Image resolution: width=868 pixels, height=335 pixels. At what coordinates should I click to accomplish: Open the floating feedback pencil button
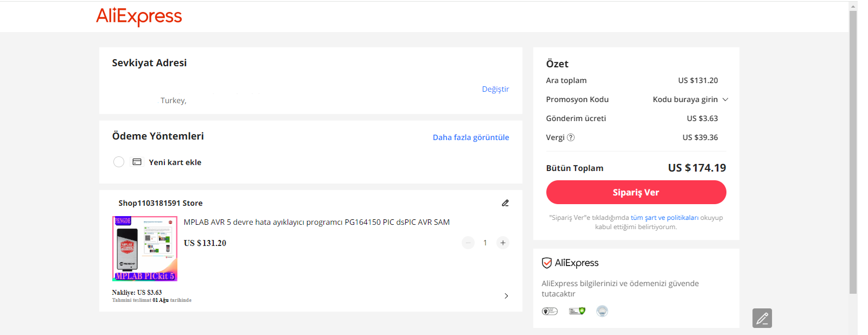762,318
